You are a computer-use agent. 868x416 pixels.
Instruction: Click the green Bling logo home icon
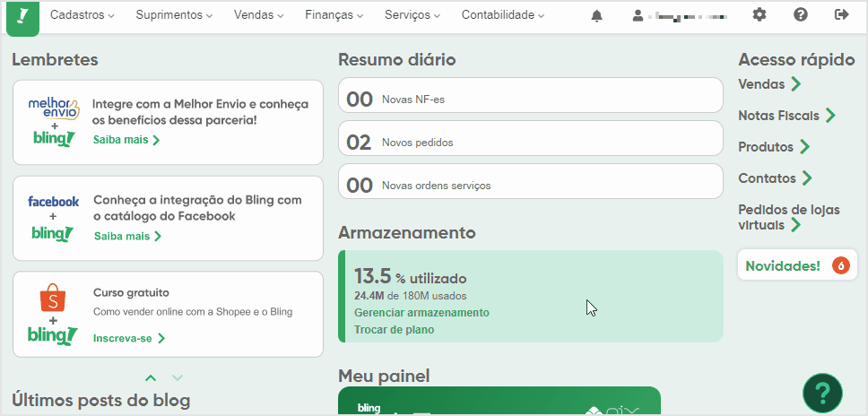[x=22, y=18]
